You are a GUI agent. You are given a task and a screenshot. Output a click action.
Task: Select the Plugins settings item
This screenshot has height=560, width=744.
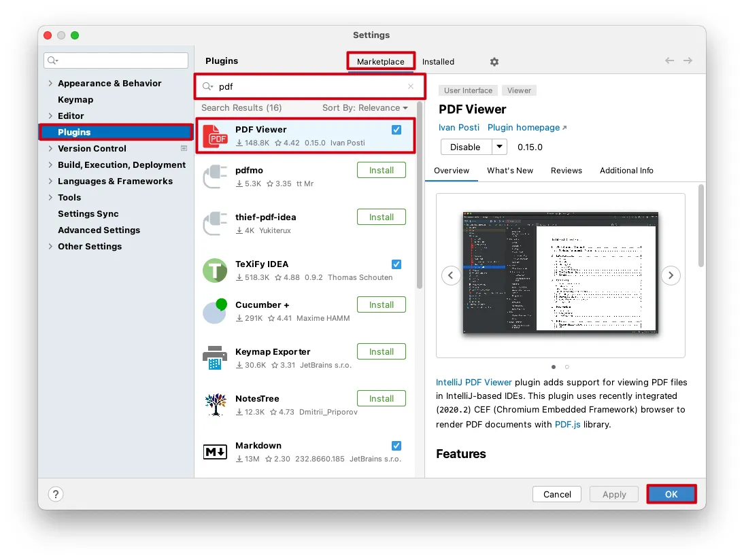point(116,132)
